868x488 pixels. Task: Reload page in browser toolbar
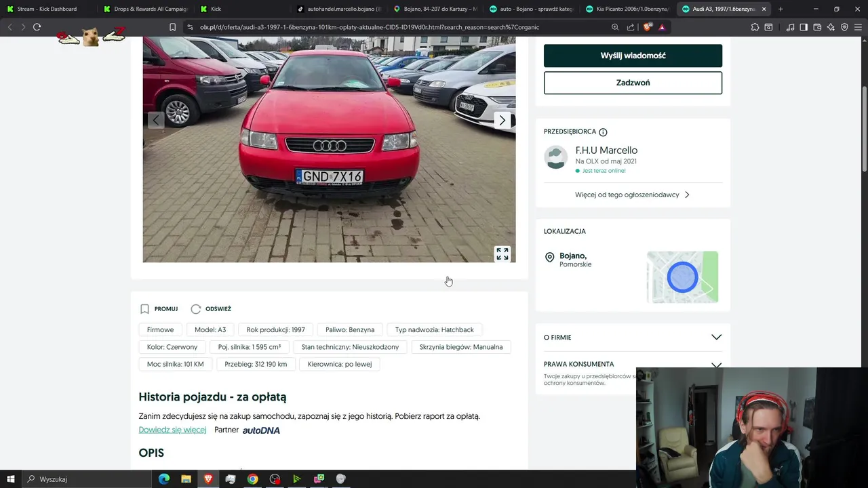click(37, 27)
